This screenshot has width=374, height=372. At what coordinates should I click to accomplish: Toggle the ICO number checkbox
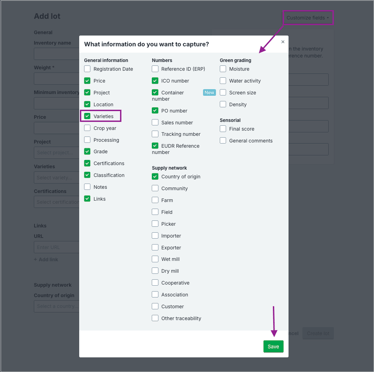point(155,81)
